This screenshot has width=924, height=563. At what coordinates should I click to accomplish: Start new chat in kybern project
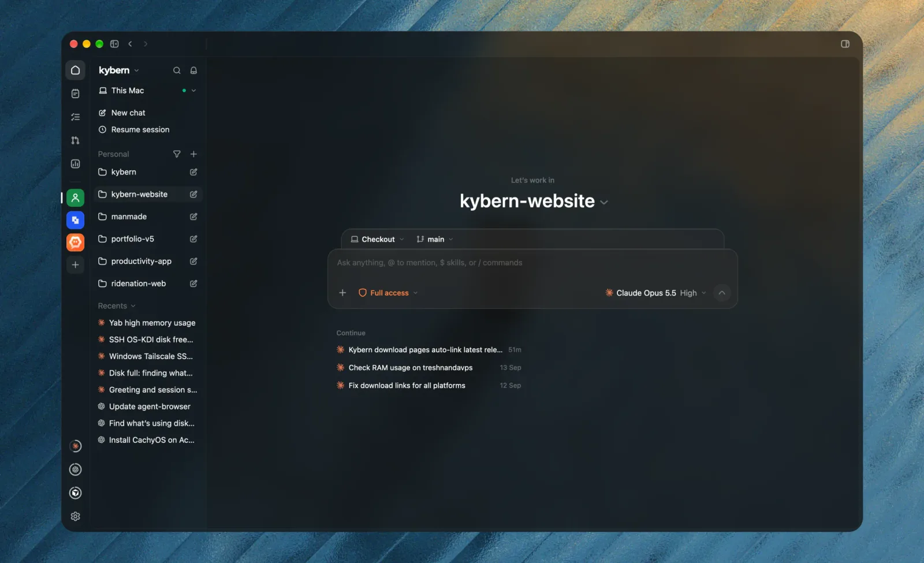coord(193,172)
